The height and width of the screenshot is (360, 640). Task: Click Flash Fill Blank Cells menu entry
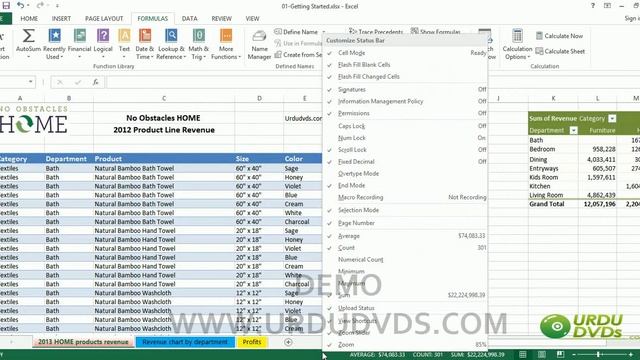[406, 64]
